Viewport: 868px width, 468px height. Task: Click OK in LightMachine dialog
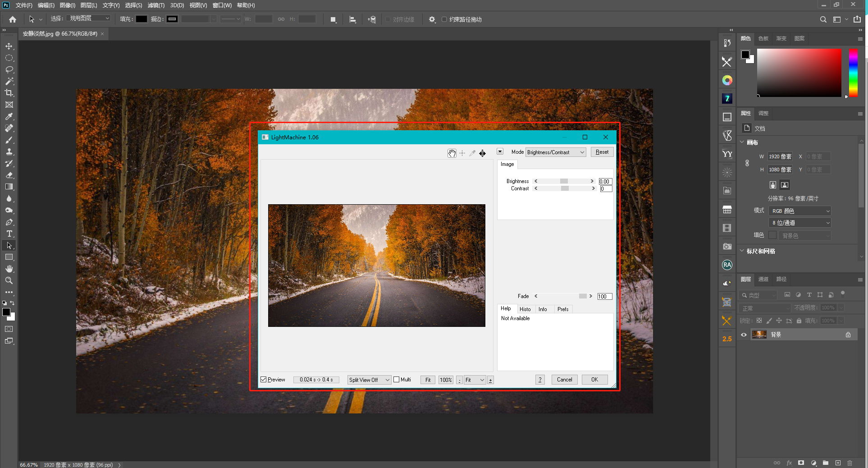(594, 380)
